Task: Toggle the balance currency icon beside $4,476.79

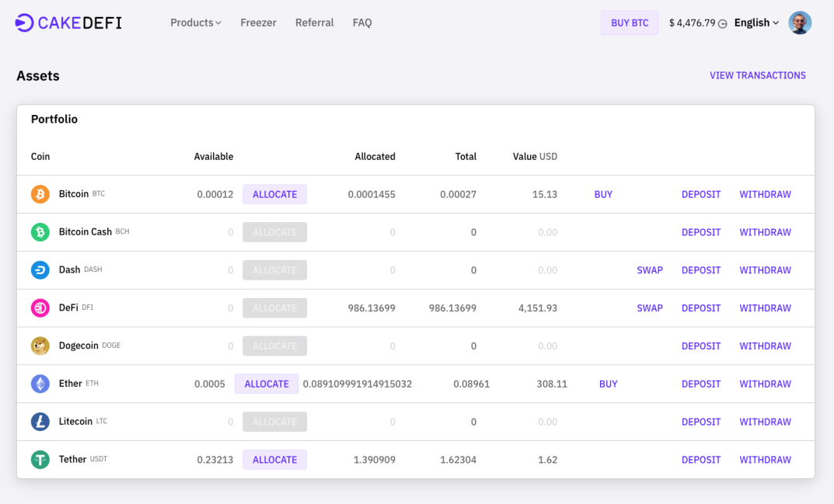Action: [x=722, y=23]
